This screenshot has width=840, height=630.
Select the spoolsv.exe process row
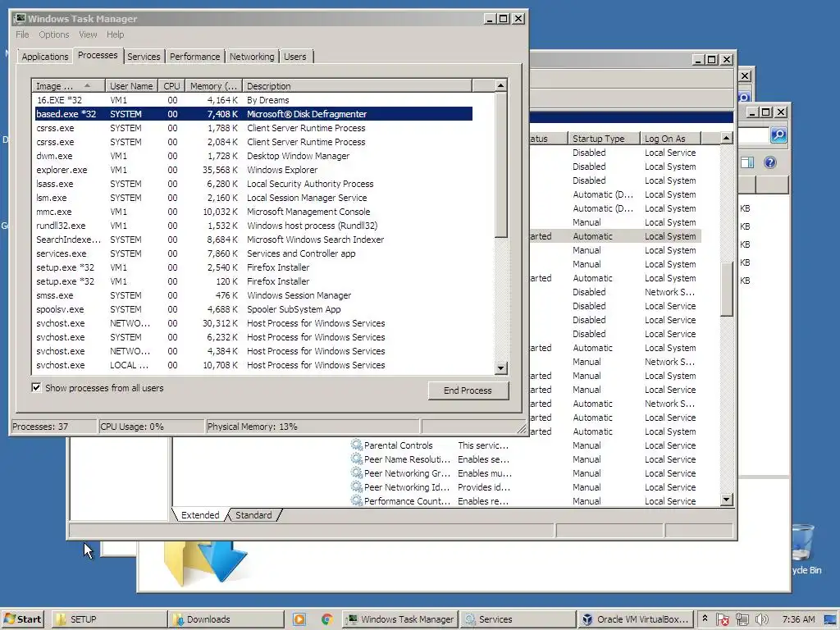(x=253, y=309)
